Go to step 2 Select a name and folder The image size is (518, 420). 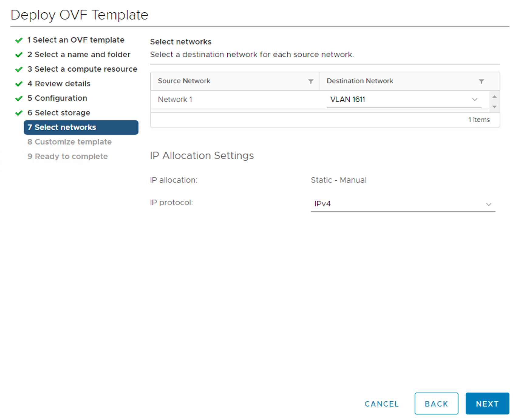click(79, 55)
